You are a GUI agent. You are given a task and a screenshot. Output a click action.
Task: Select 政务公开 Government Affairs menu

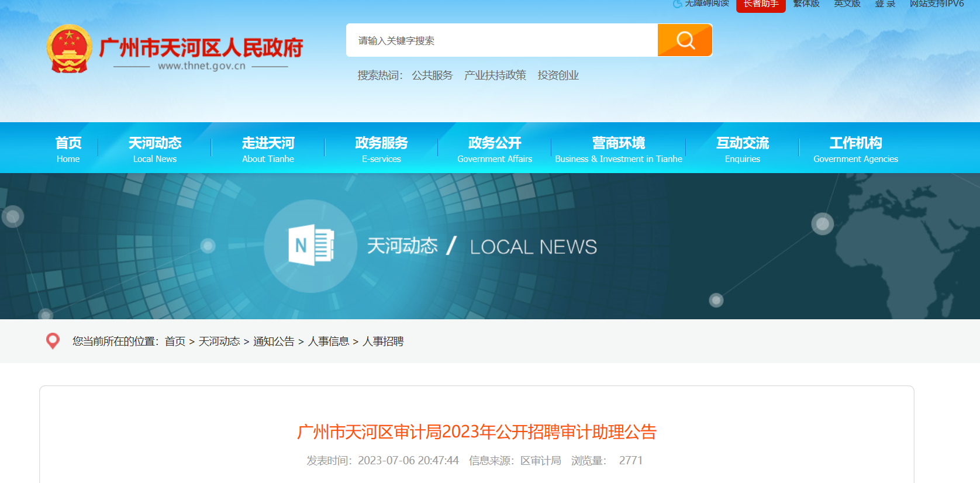pos(495,149)
